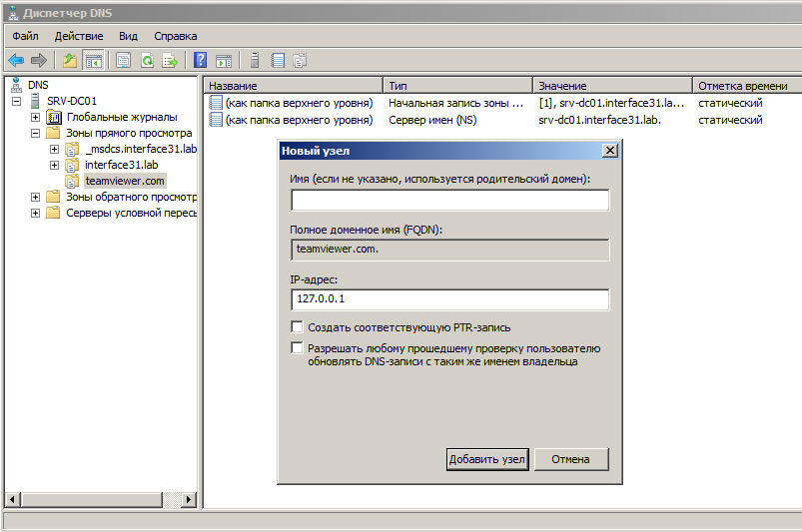Enable the 'Создать соответствующую PTR-запись' checkbox

(x=297, y=327)
